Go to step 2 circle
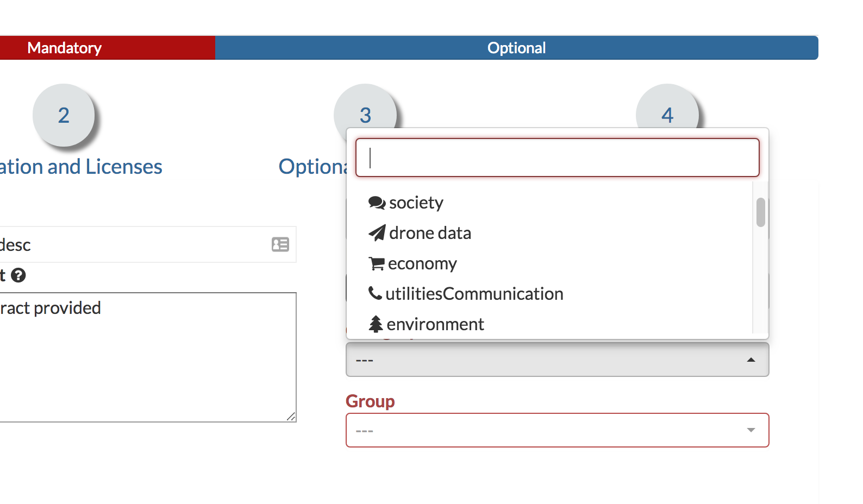This screenshot has width=863, height=504. coord(64,115)
